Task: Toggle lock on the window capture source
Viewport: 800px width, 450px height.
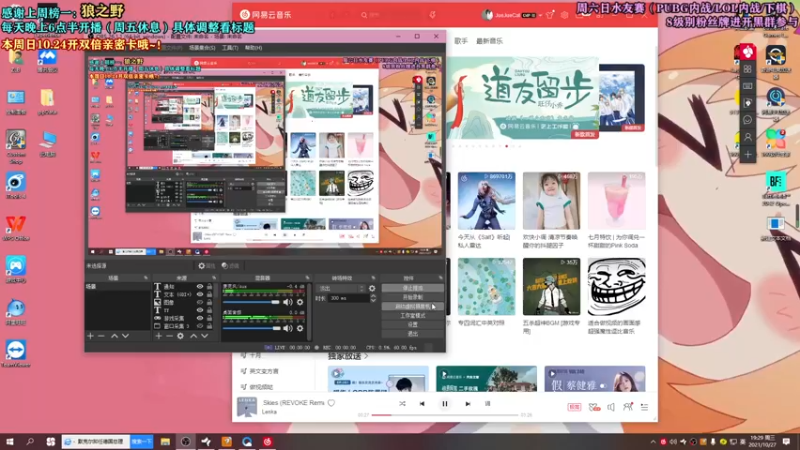Action: point(209,326)
